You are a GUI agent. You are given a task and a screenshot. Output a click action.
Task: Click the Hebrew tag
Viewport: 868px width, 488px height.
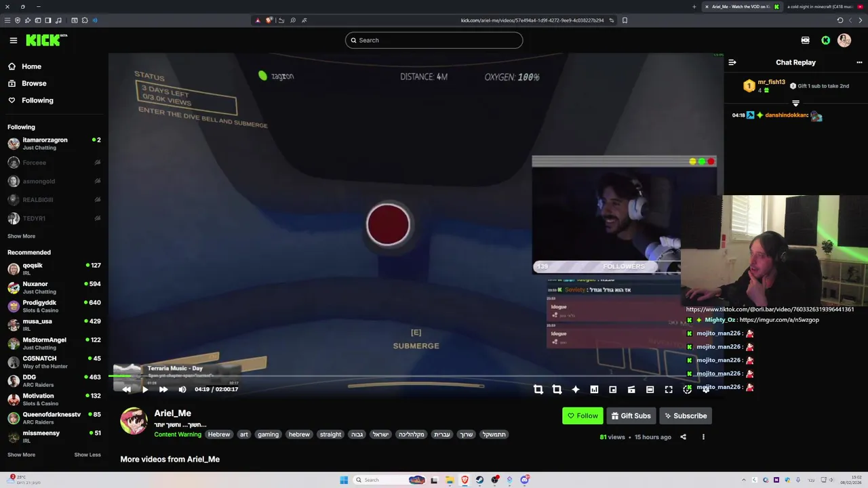click(219, 434)
